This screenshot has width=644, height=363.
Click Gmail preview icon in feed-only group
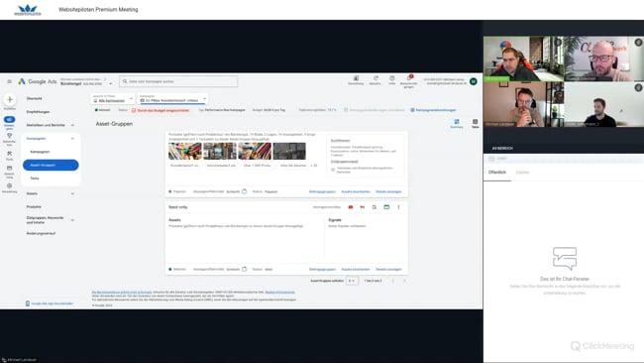pyautogui.click(x=363, y=207)
